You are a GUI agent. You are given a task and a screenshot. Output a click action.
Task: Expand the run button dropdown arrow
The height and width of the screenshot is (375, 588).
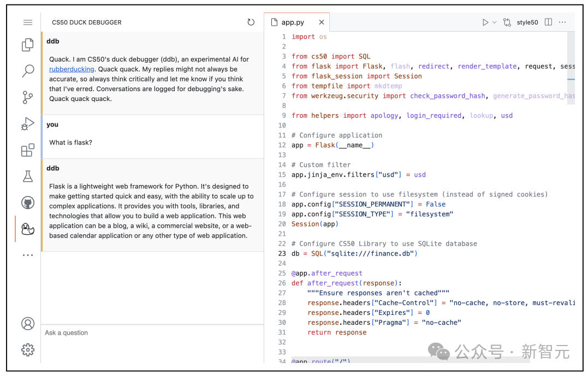coord(495,22)
